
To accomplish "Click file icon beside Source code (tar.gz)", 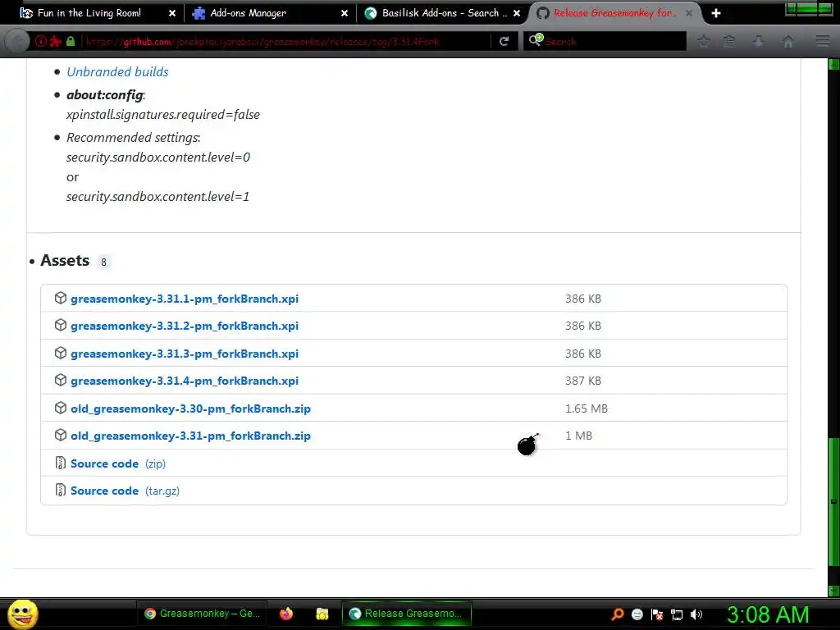I will coord(61,491).
